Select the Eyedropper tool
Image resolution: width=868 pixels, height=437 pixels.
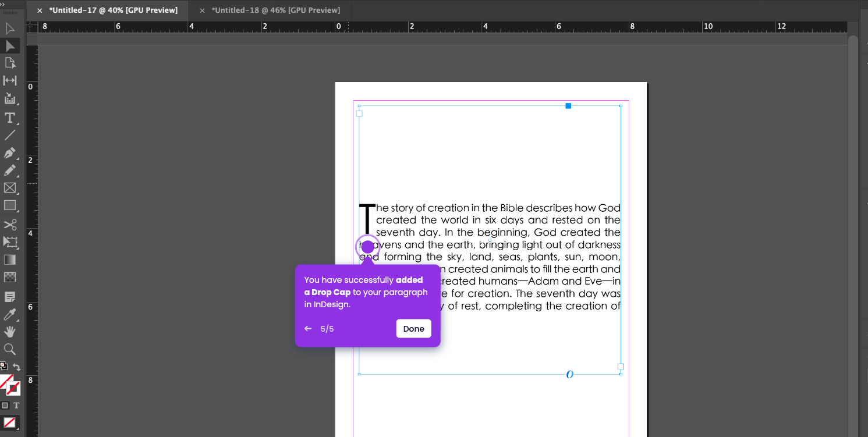10,314
